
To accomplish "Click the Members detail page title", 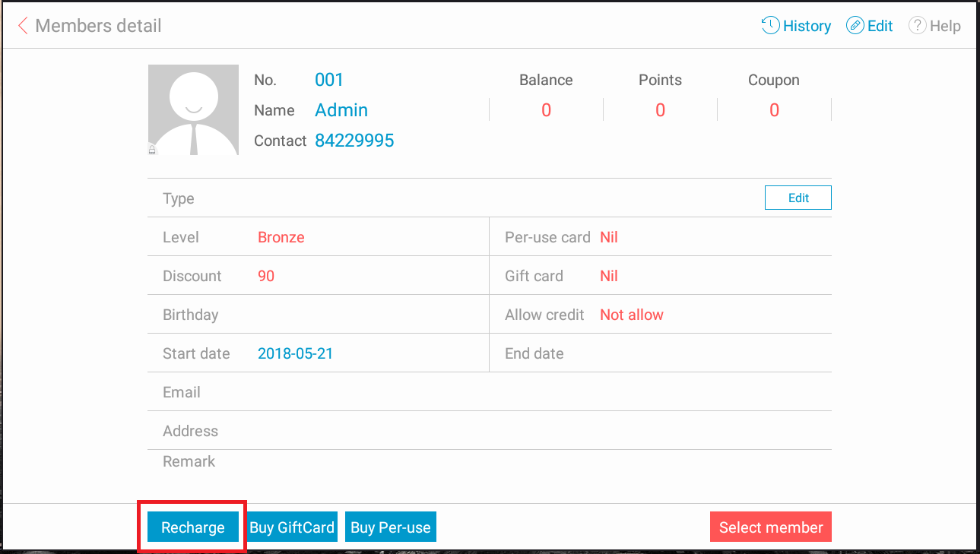I will point(98,26).
